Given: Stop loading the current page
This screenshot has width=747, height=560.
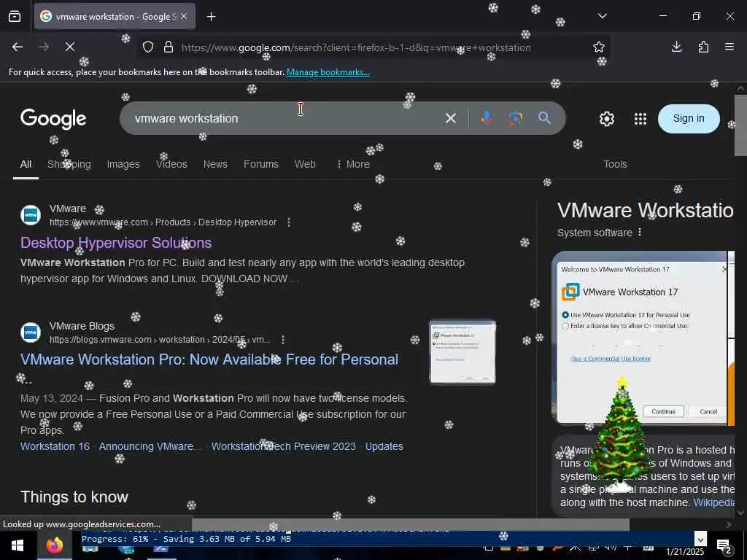Looking at the screenshot, I should tap(69, 47).
